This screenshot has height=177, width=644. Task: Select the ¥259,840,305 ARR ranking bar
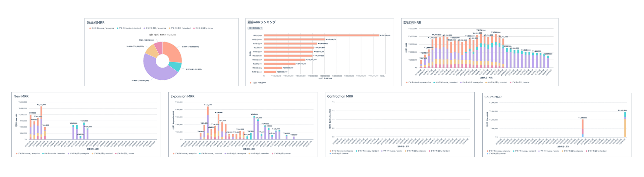(x=280, y=64)
